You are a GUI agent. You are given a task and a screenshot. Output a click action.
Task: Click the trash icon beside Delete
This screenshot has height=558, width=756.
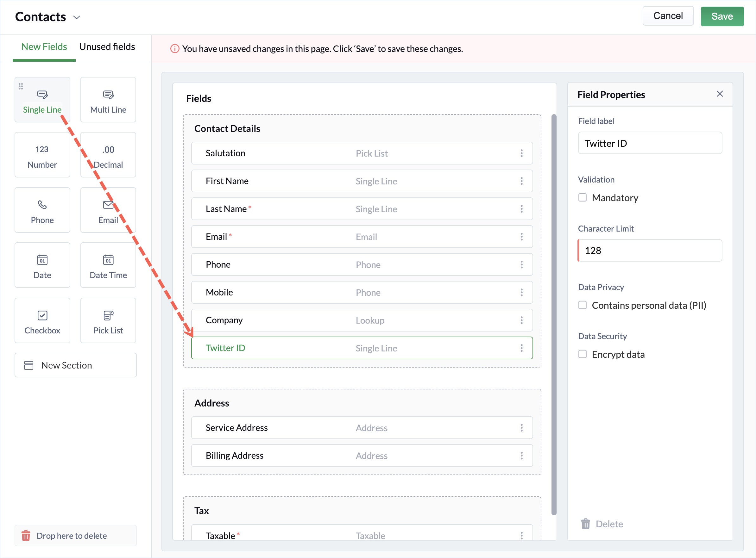pyautogui.click(x=585, y=524)
